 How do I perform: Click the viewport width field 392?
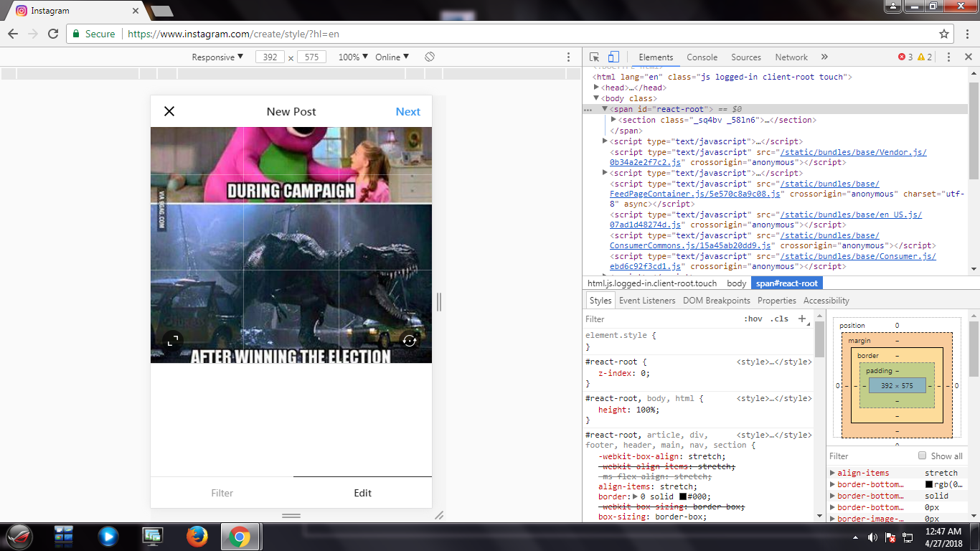(x=270, y=57)
